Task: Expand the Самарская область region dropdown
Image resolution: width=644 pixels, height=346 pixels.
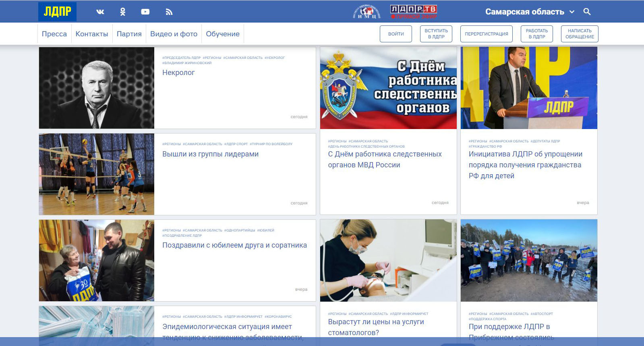Action: [x=530, y=12]
